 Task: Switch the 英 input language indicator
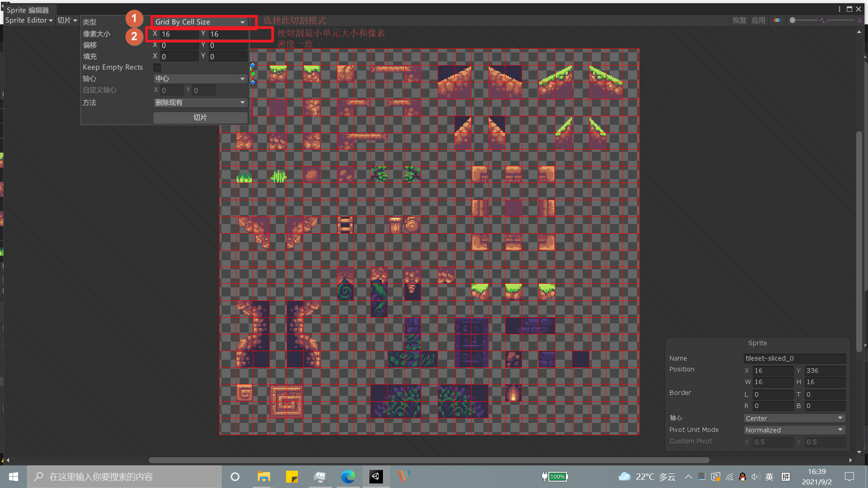pos(769,477)
